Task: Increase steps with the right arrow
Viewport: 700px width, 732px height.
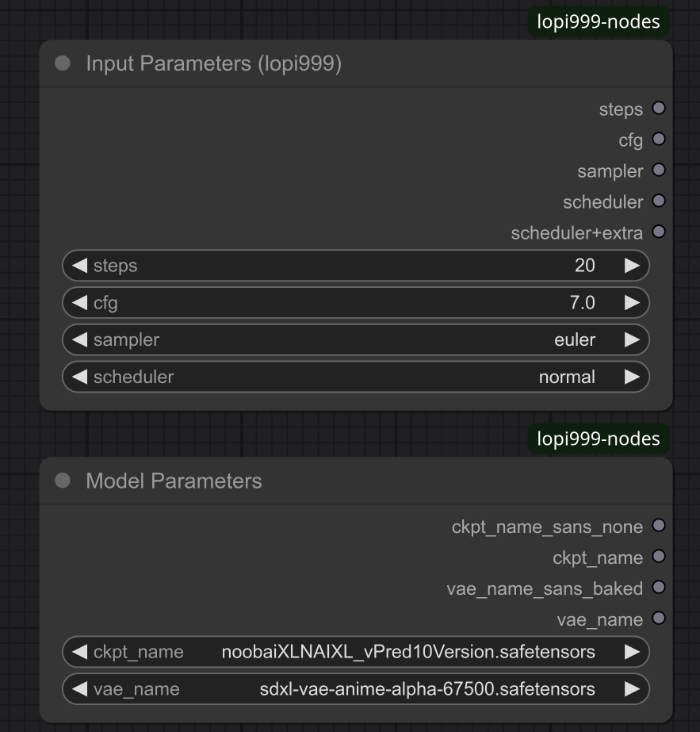Action: coord(632,266)
